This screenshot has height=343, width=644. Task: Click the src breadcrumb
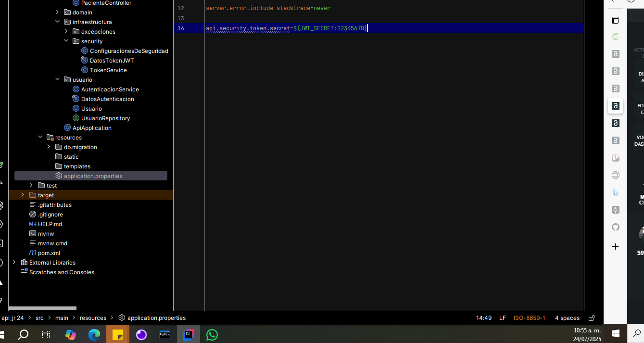39,318
